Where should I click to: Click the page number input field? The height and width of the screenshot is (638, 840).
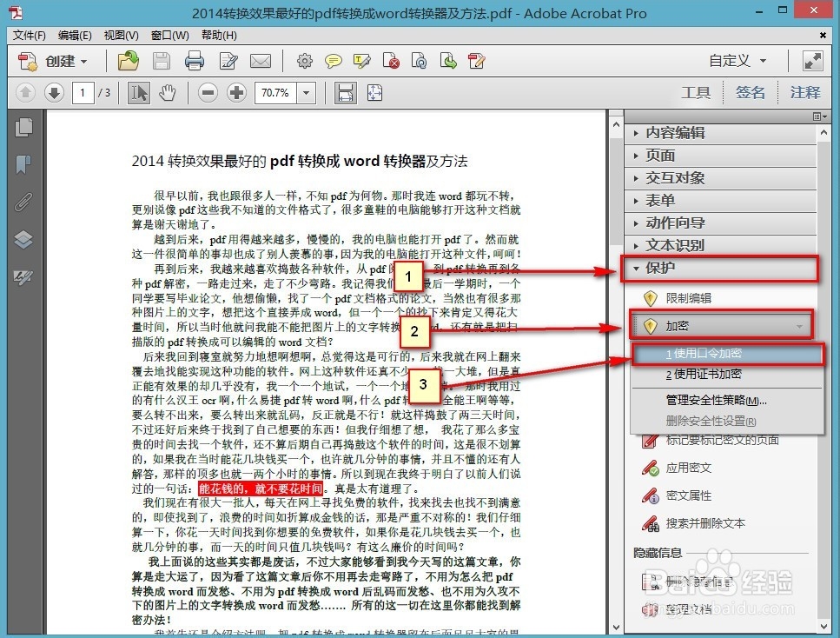[x=83, y=93]
